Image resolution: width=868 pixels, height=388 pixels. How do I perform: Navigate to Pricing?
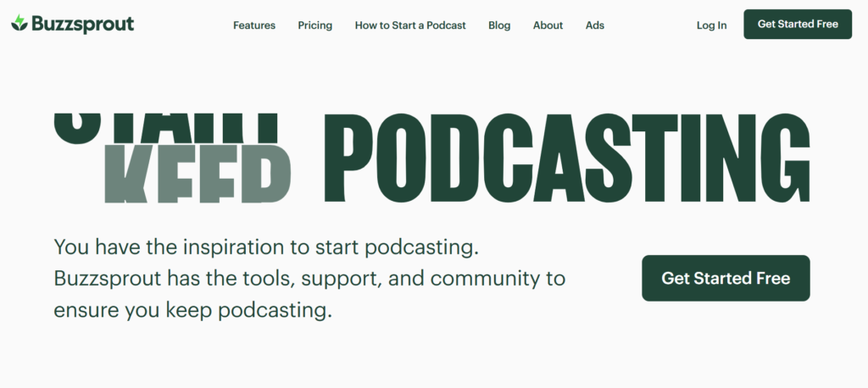tap(315, 25)
